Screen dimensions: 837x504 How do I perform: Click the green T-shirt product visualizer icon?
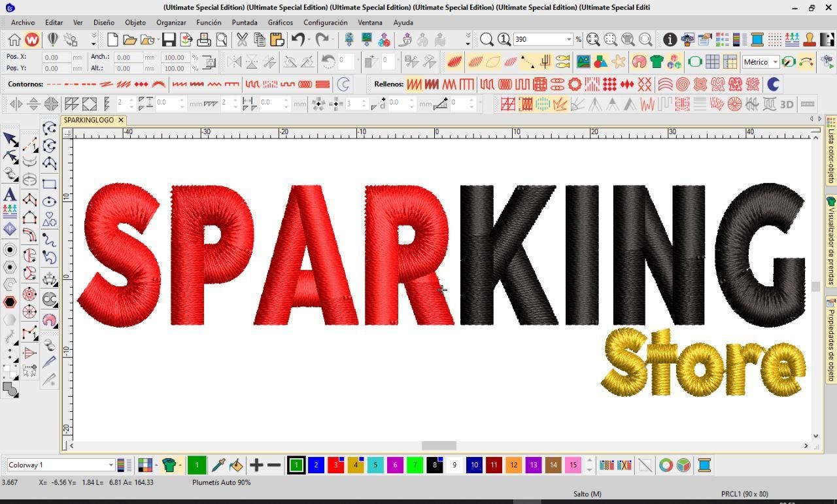657,62
